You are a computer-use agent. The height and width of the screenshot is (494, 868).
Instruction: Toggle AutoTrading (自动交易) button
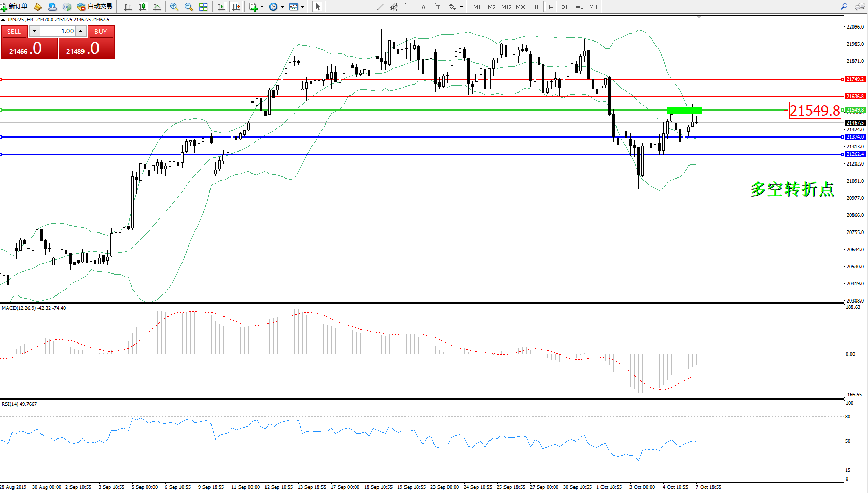coord(95,7)
